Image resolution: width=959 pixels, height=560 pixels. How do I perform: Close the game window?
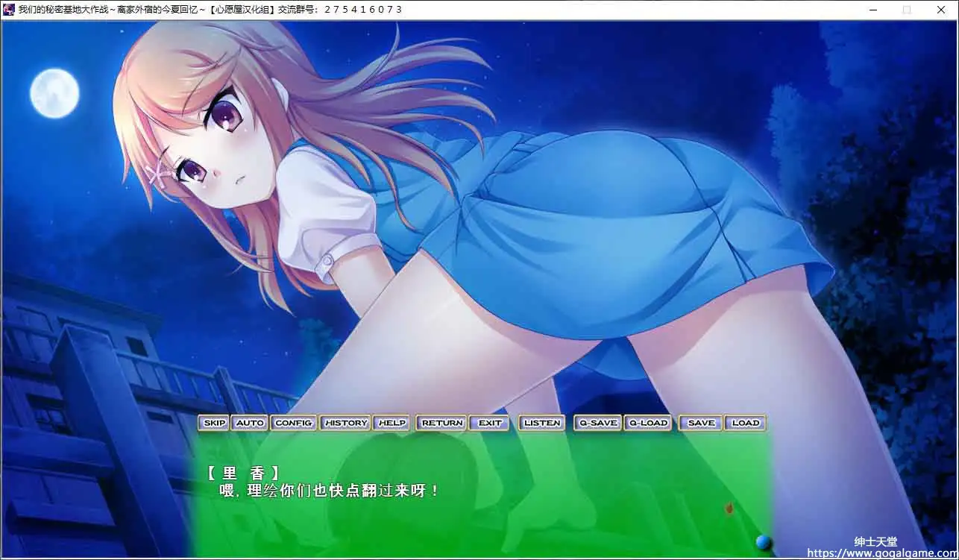[940, 10]
